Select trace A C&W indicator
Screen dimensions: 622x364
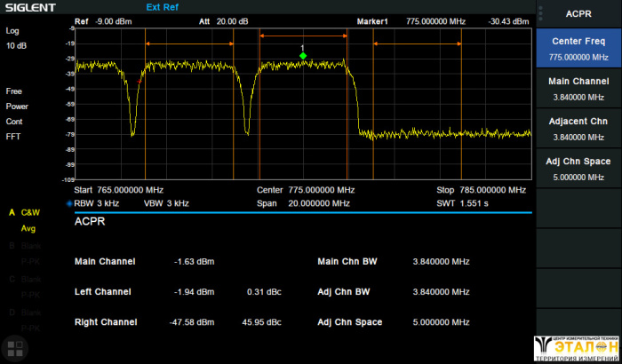[x=27, y=213]
